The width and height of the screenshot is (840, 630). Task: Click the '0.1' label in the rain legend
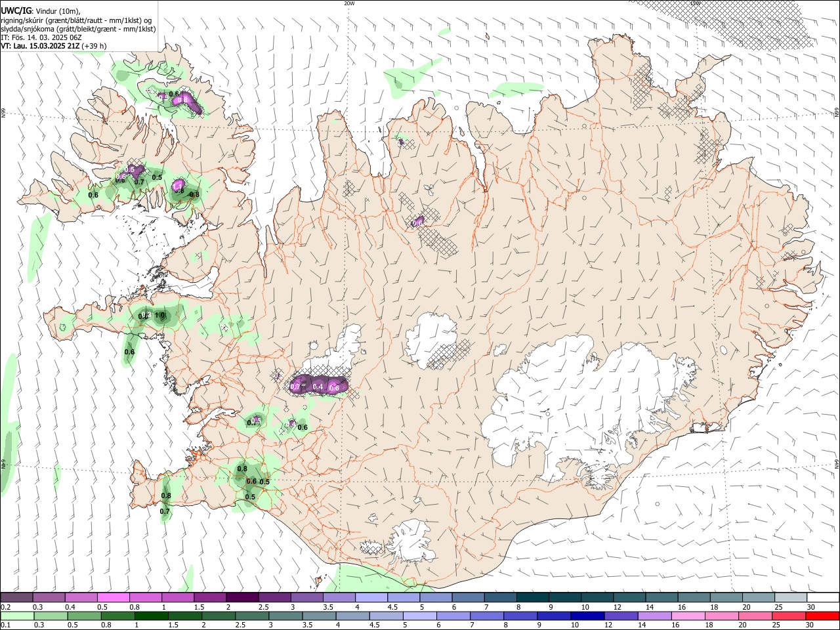[5, 625]
